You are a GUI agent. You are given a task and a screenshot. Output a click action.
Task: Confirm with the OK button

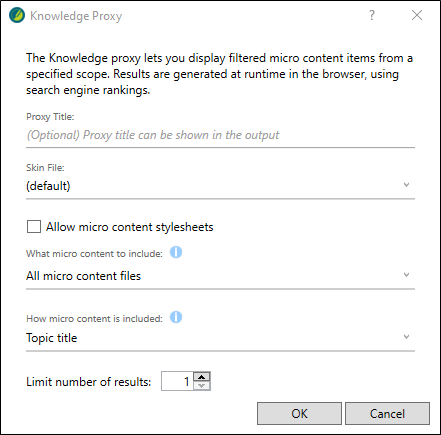point(299,413)
